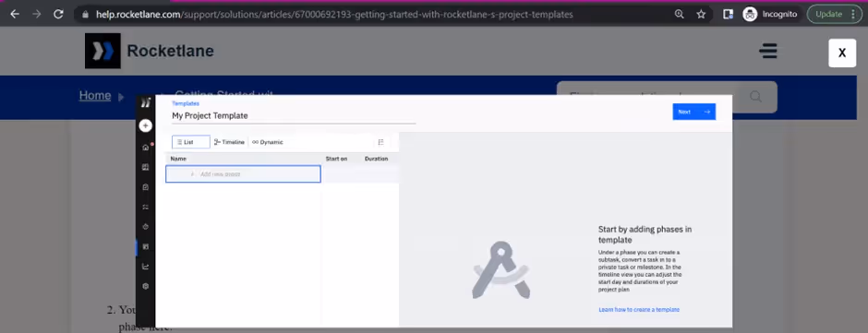Open the timer icon in the sidebar

tap(146, 227)
